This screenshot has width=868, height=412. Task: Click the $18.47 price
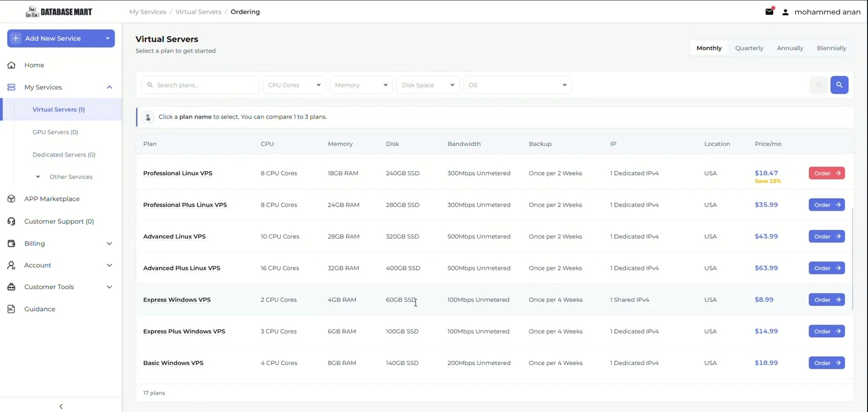pos(766,173)
